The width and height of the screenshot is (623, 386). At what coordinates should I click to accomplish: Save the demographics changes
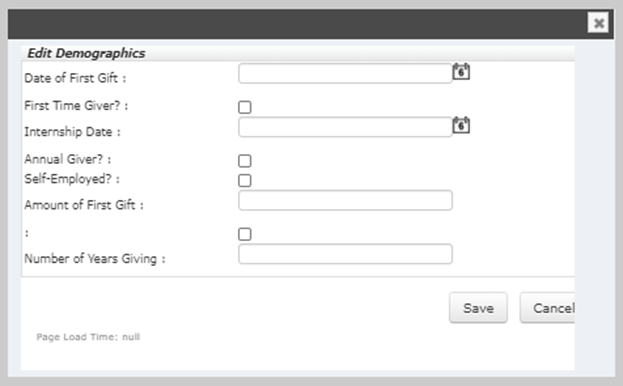coord(478,308)
